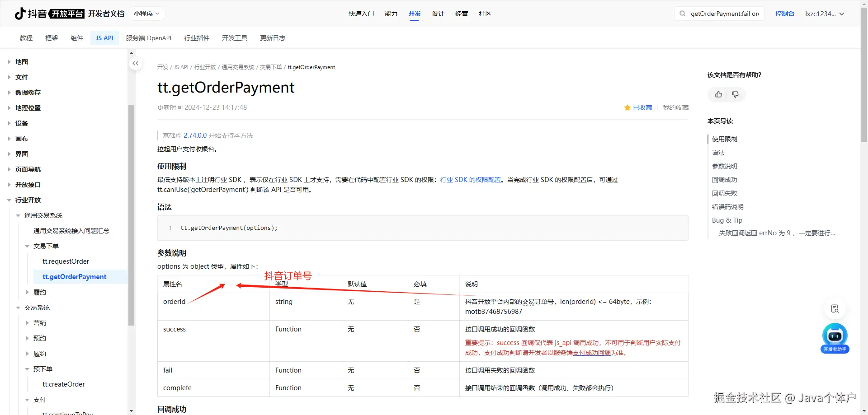Expand the 界面 tree section

9,154
